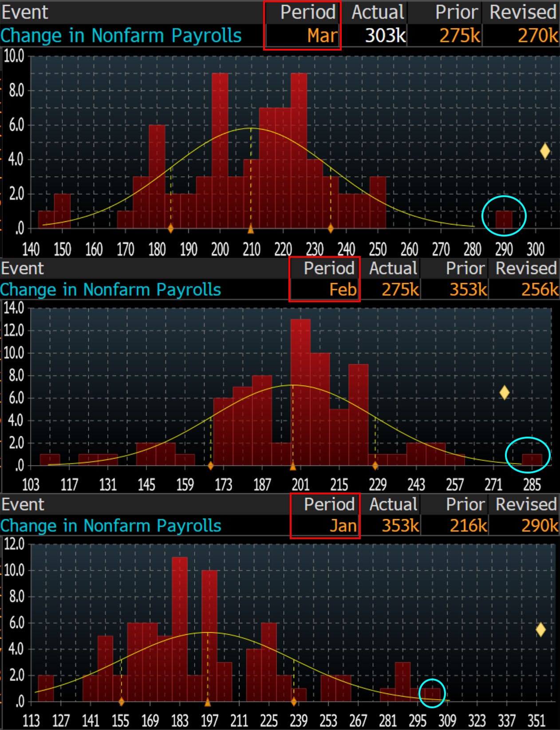This screenshot has height=730, width=560.
Task: Click the small histogram bar near 302 in Jan chart
Action: tap(433, 695)
